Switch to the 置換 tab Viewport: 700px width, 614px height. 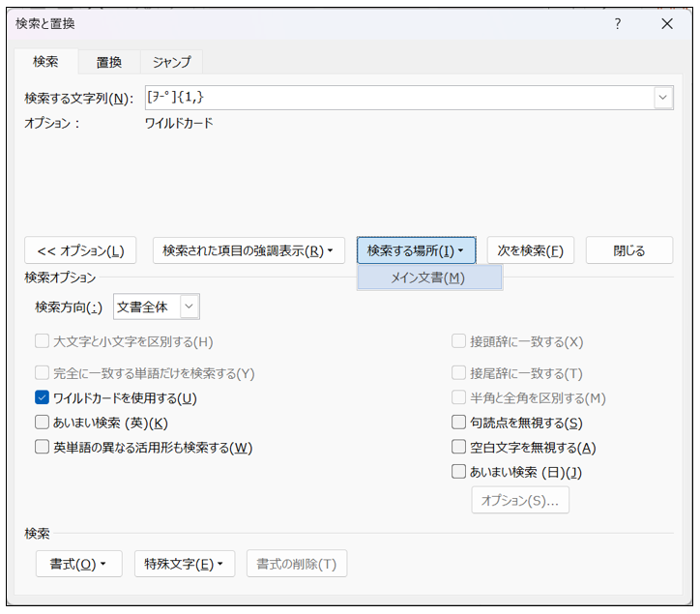click(x=109, y=62)
